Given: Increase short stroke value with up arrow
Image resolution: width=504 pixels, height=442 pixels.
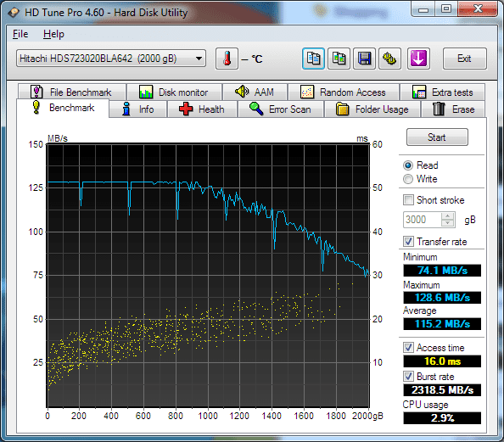Looking at the screenshot, I should pos(447,216).
